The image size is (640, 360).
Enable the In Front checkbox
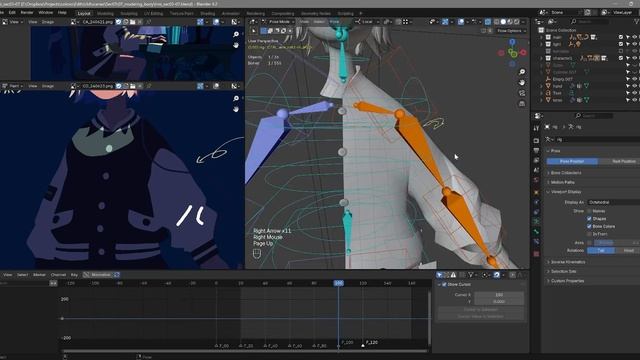pos(589,234)
